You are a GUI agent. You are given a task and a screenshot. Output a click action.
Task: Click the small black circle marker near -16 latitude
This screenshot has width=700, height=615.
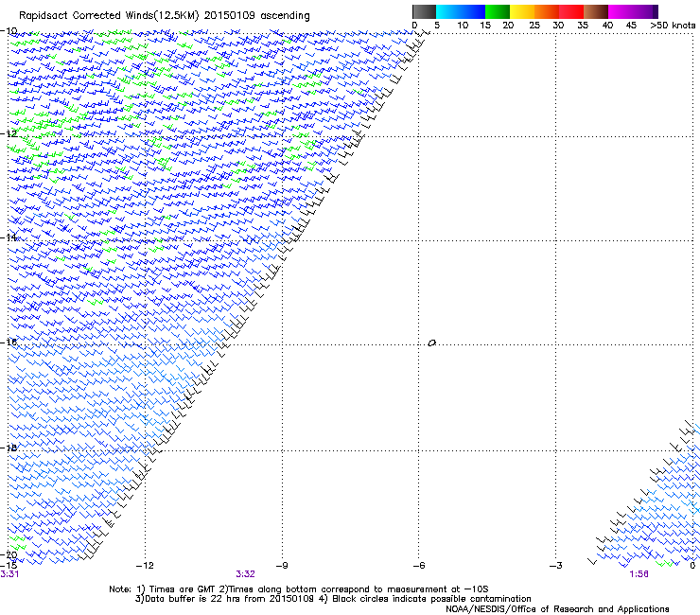(x=431, y=343)
